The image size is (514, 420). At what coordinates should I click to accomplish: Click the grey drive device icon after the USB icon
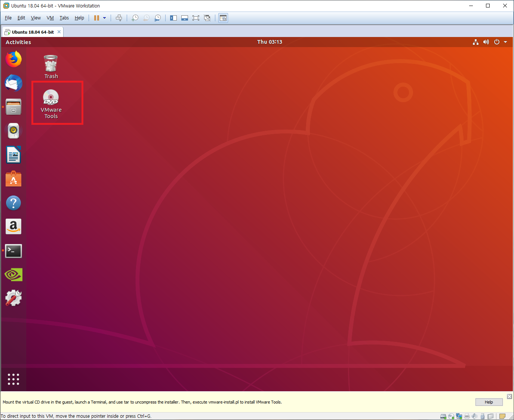pyautogui.click(x=490, y=416)
